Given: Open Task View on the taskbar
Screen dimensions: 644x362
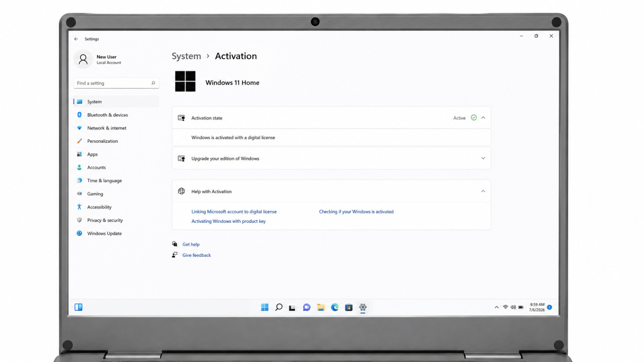Looking at the screenshot, I should 292,308.
